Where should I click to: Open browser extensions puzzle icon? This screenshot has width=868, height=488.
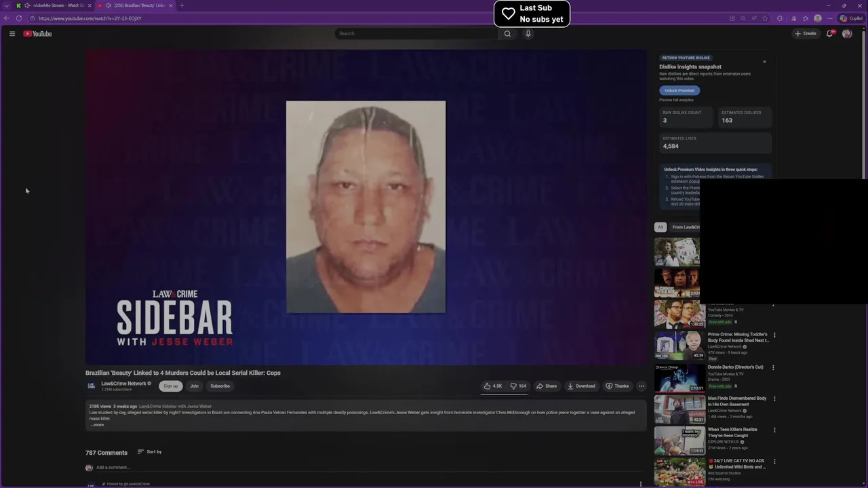tap(780, 18)
